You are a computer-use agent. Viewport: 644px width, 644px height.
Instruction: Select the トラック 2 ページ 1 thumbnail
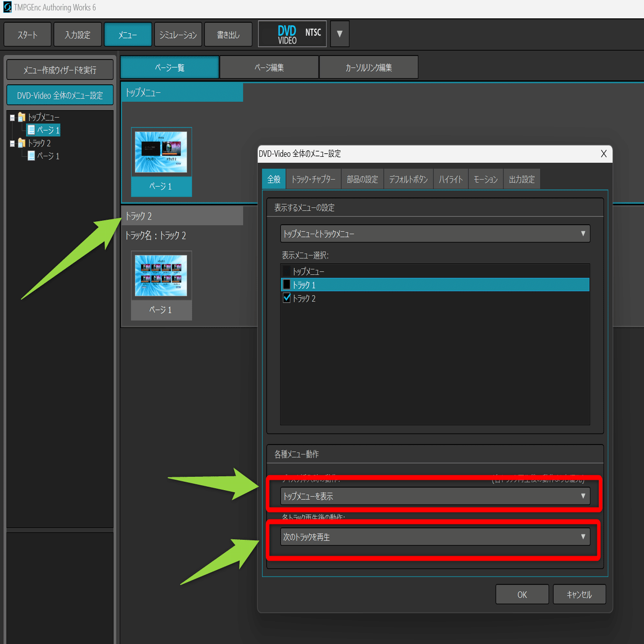coord(161,285)
